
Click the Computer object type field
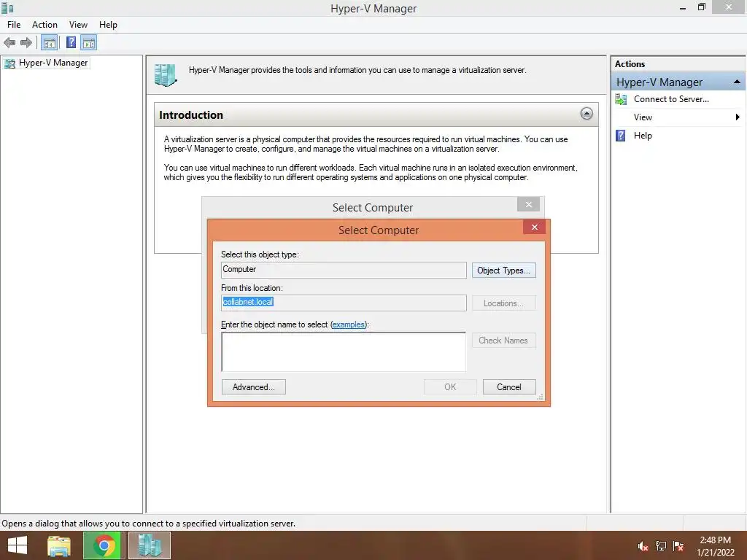[x=344, y=270]
